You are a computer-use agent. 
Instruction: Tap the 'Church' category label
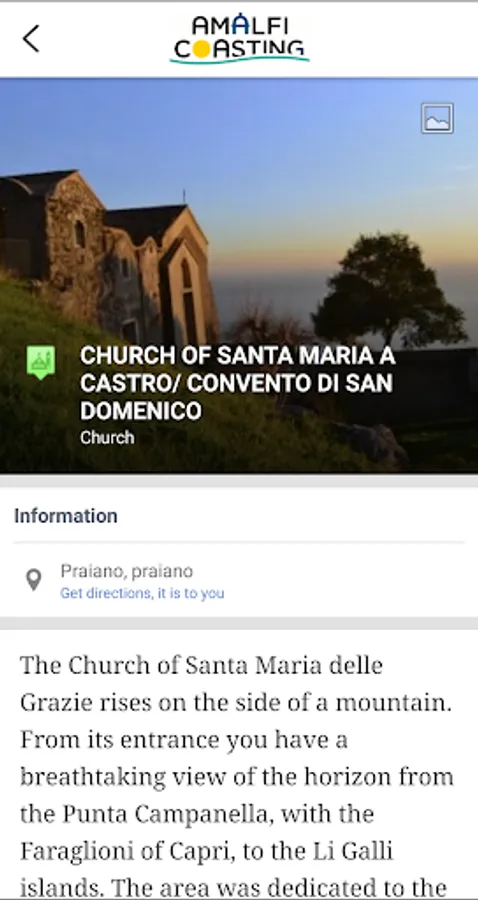(x=107, y=437)
